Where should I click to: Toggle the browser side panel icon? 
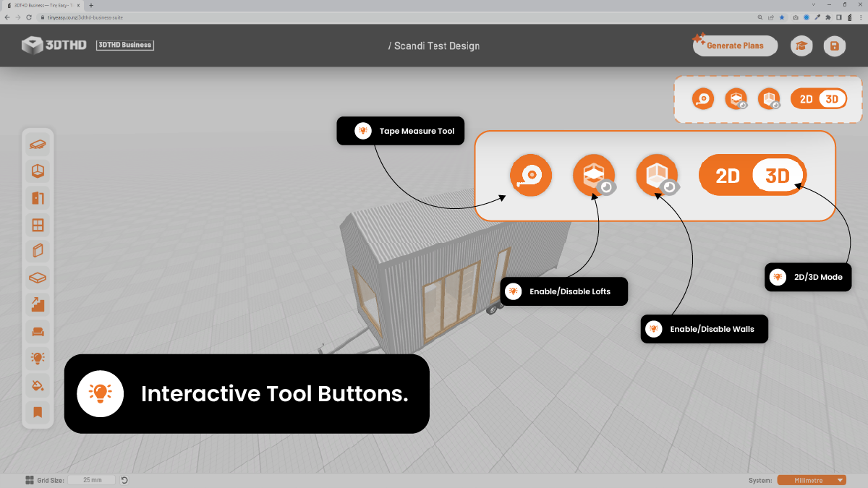point(839,17)
